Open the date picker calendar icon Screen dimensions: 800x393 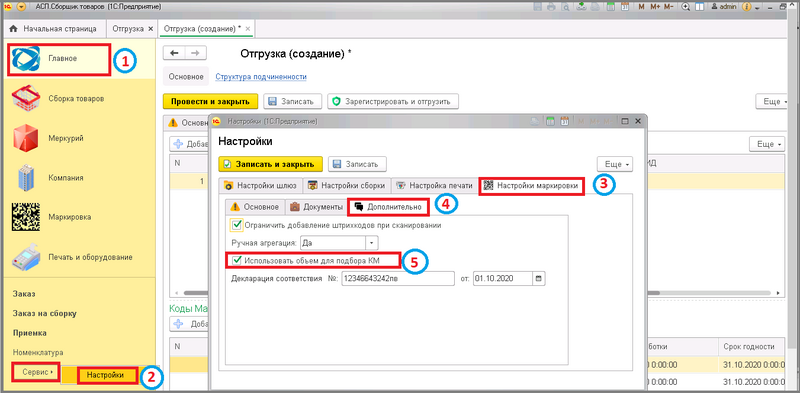pos(539,279)
